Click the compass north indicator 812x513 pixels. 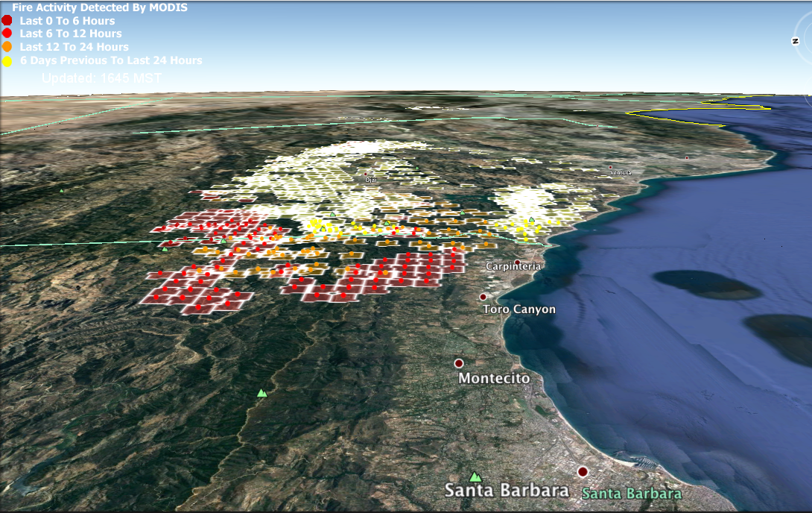coord(796,42)
